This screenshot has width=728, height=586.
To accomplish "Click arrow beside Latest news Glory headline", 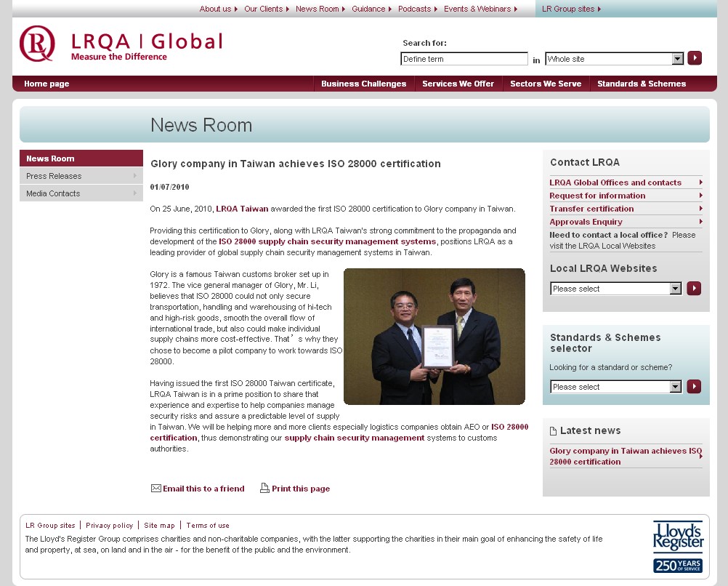I will [700, 456].
